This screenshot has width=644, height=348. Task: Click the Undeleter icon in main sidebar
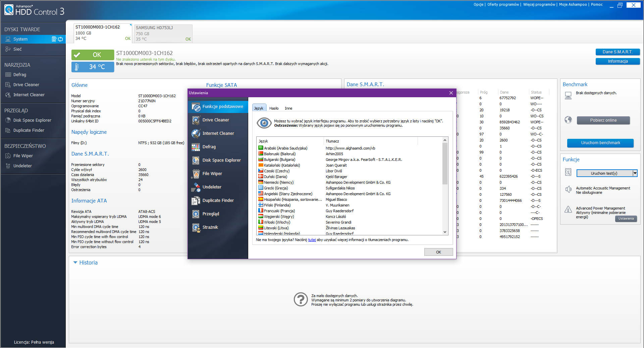8,166
